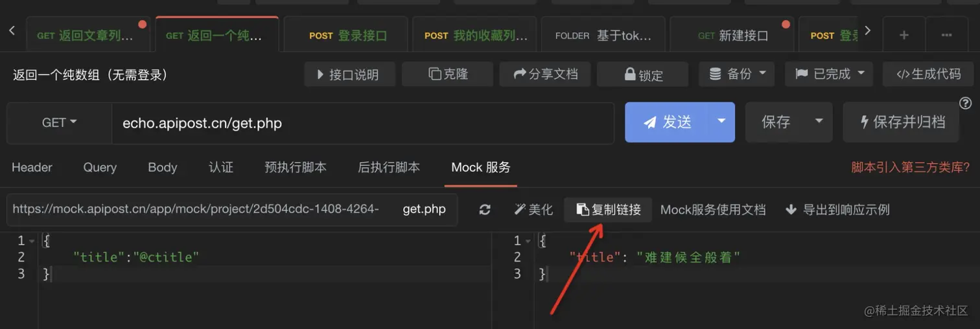Screen dimensions: 980x329
Task: Open the GET request method dropdown
Action: [59, 122]
